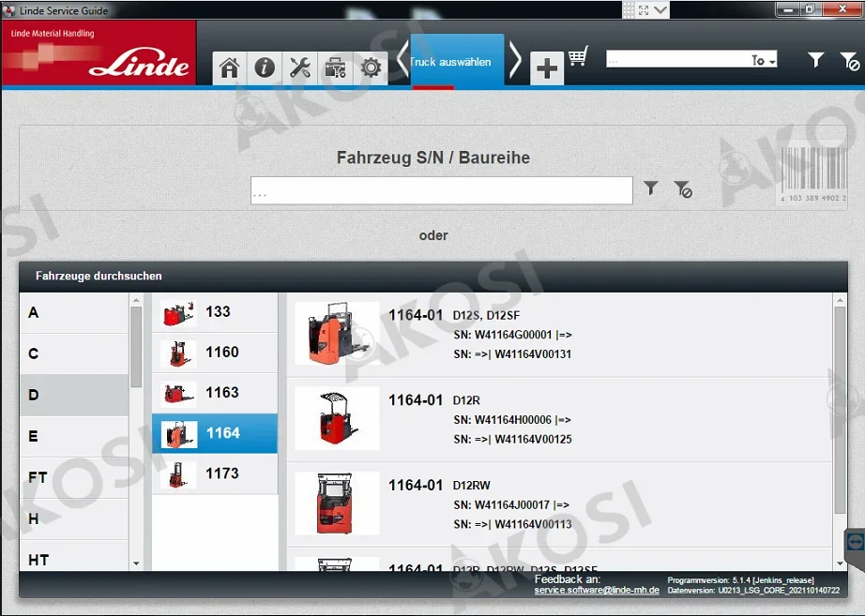
Task: Select category HT in the vehicle list
Action: tap(74, 558)
